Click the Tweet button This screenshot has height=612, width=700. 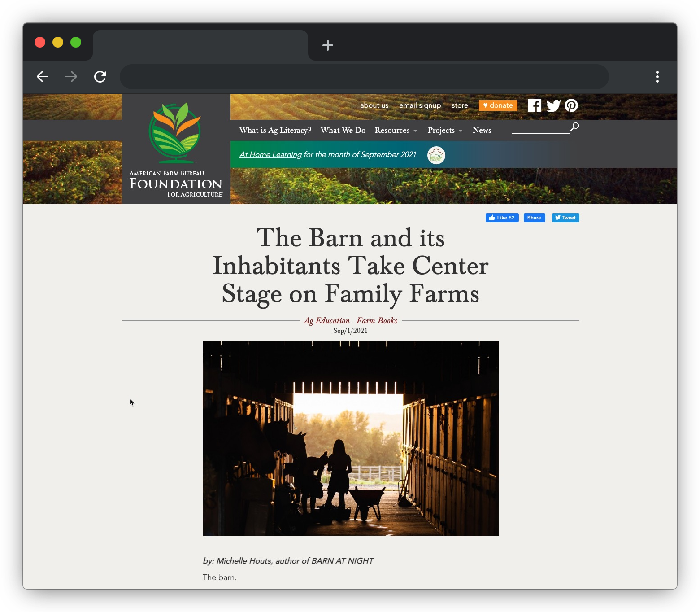tap(565, 218)
